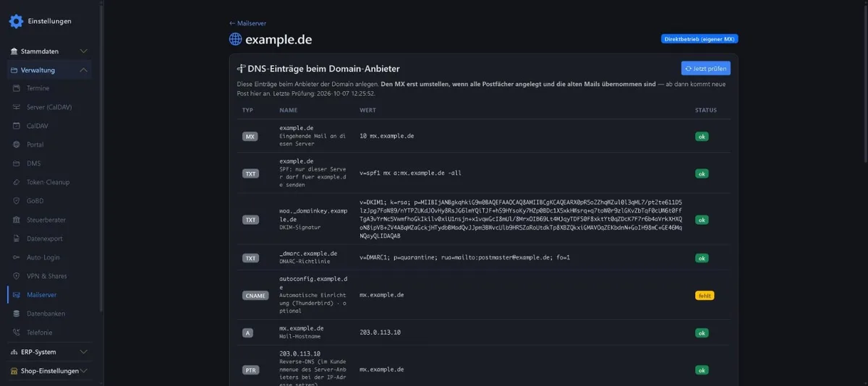This screenshot has height=386, width=868.
Task: Click the ERP-System icon
Action: coord(14,352)
